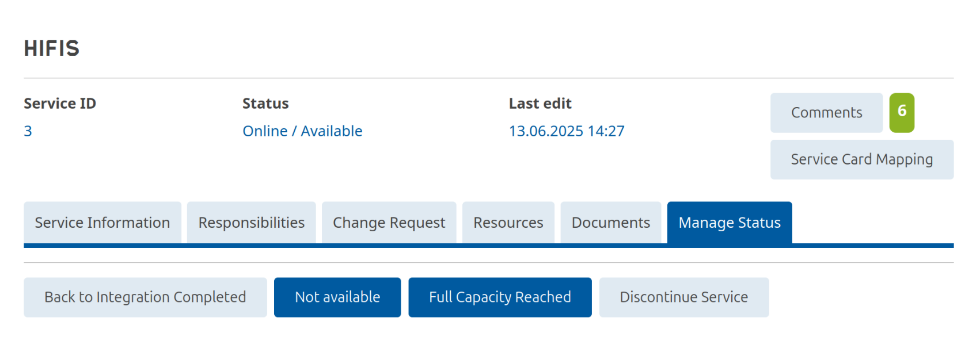Click the Status label

pyautogui.click(x=266, y=103)
